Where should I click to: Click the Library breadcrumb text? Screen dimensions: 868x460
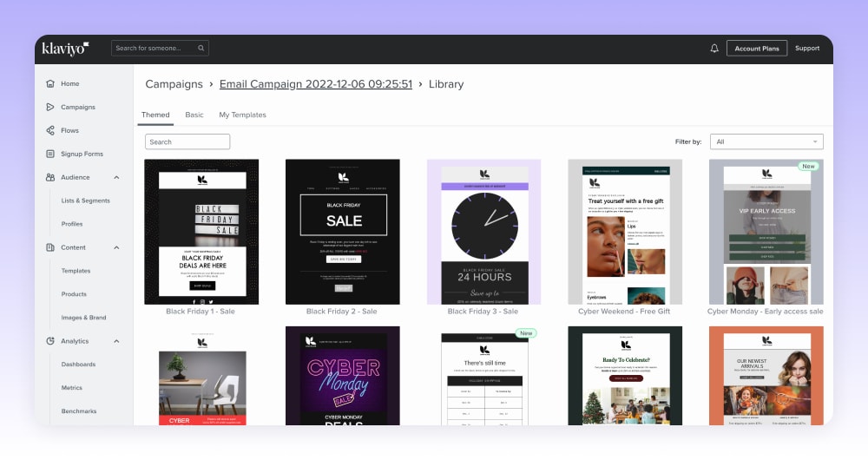[x=446, y=84]
